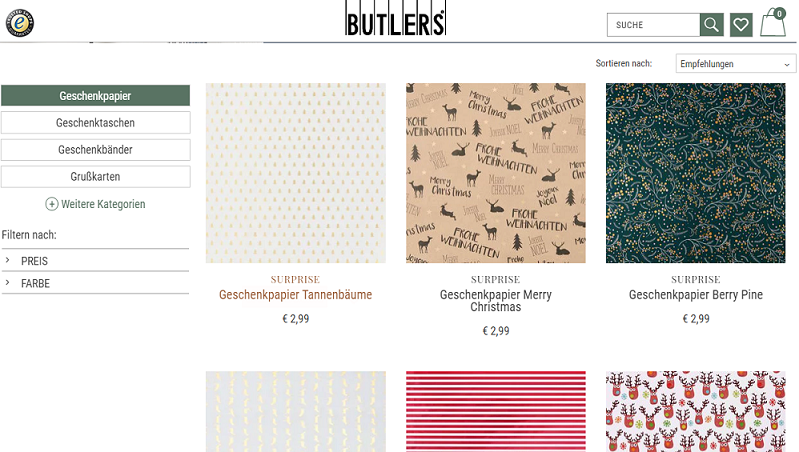
Task: Open Geschenkpapier Berry Pine product link
Action: point(696,295)
